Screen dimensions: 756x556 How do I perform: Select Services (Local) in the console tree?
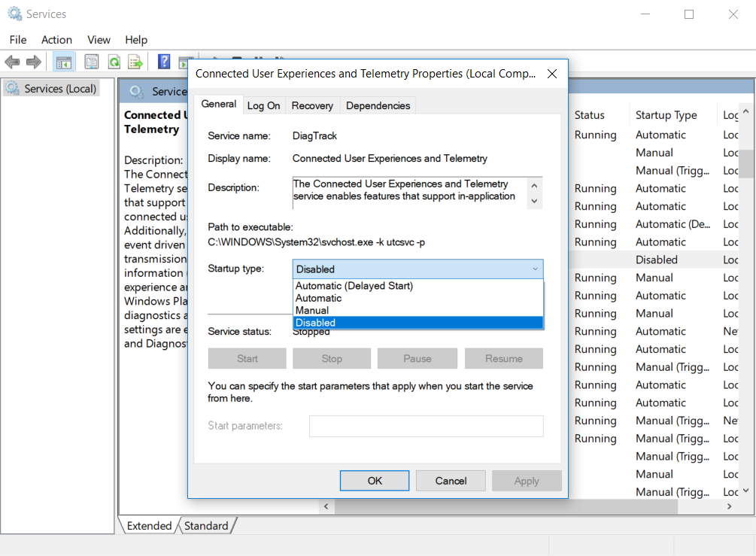point(52,89)
